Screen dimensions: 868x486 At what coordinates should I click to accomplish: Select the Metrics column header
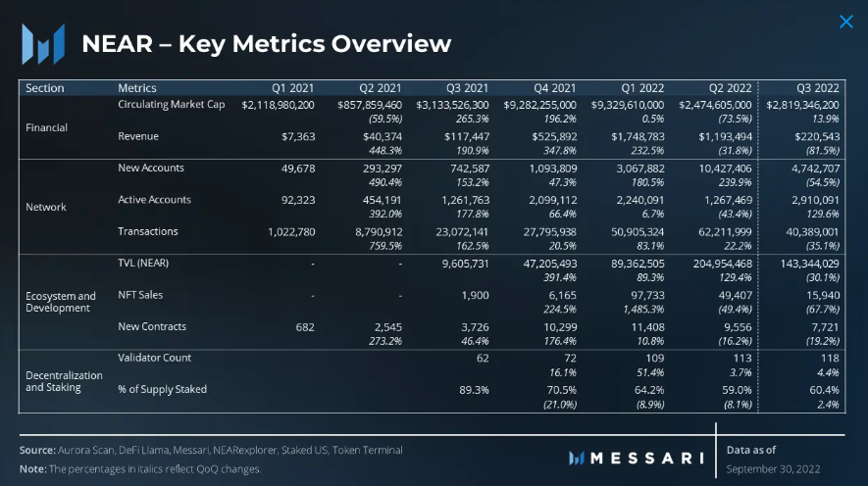[x=136, y=88]
